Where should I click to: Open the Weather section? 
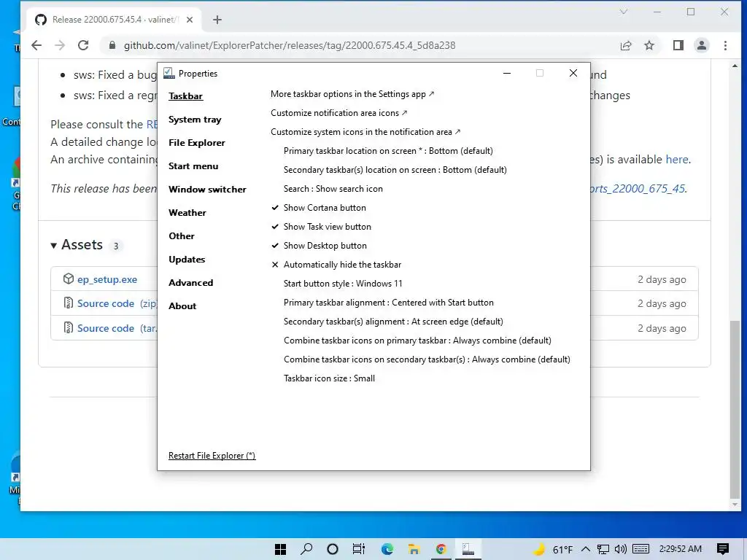(187, 213)
